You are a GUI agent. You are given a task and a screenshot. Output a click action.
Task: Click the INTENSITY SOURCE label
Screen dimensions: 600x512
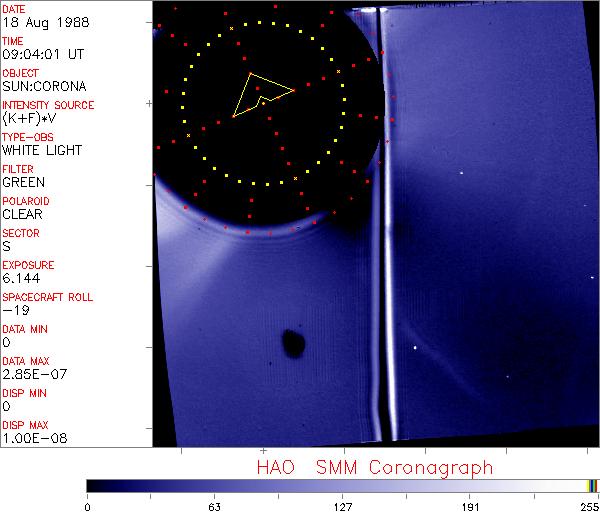click(48, 105)
